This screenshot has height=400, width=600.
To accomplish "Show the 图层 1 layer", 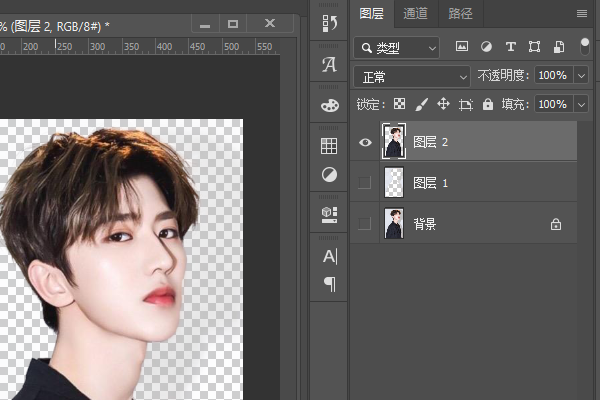I will coord(364,183).
